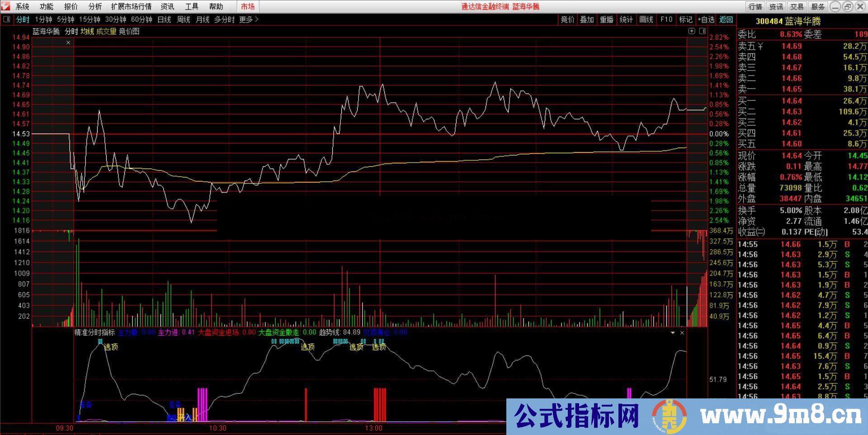Viewport: 868px width, 435px height.
Task: Click the 卖五 ask price 14.69
Action: tap(792, 46)
